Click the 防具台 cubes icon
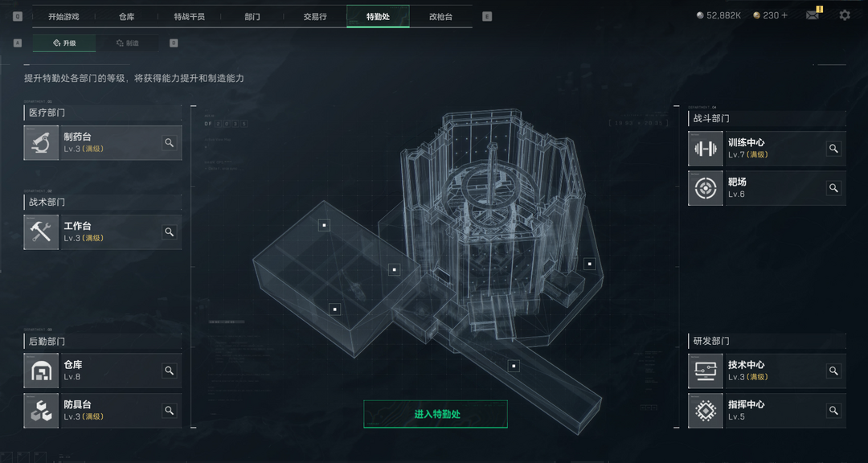 (x=41, y=411)
